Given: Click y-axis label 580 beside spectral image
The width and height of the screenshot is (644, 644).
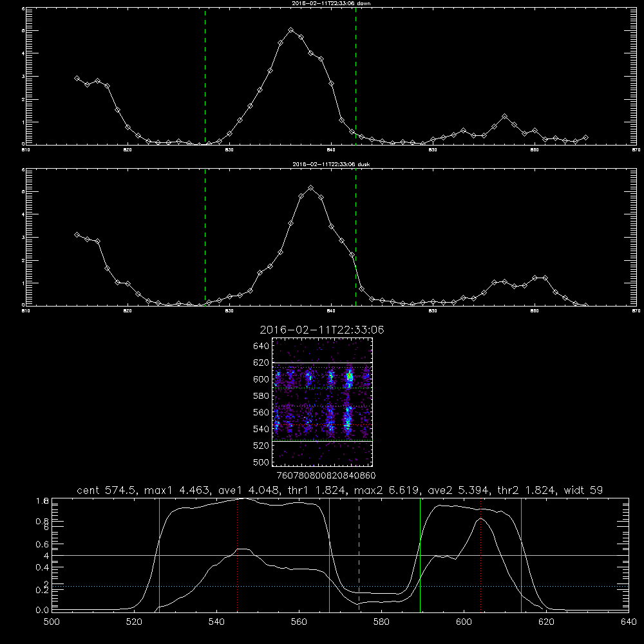Looking at the screenshot, I should coord(261,396).
